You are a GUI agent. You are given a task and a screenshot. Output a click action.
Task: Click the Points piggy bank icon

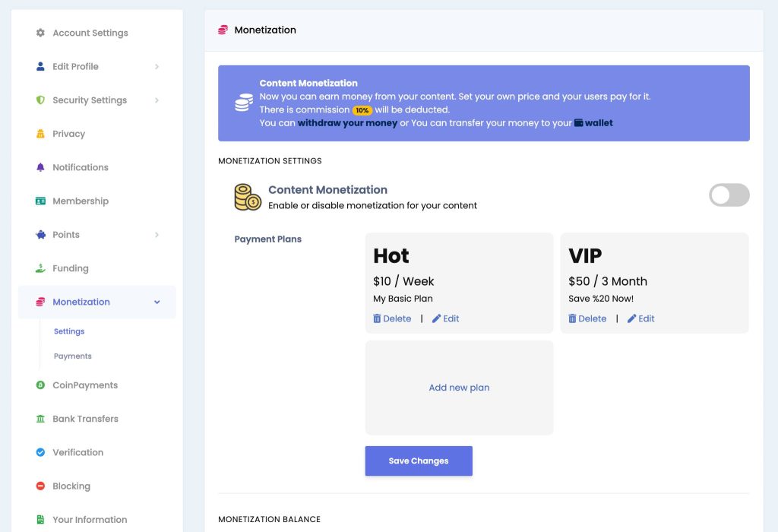40,235
